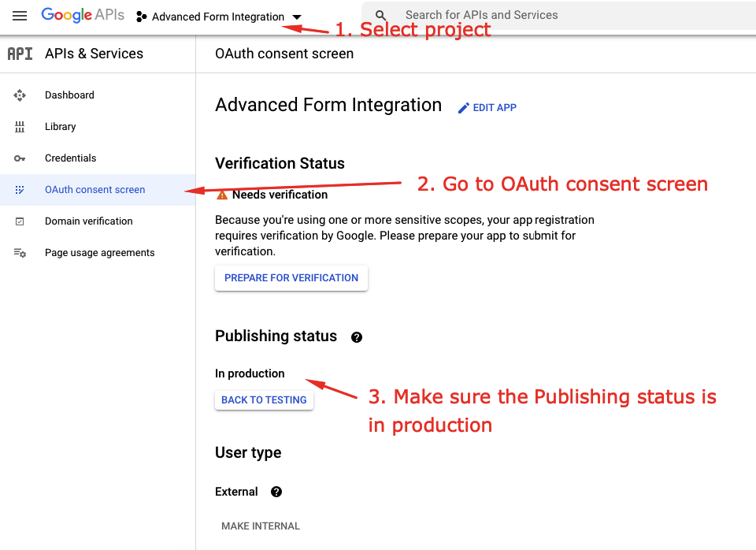Screen dimensions: 756x550
Task: Select the Library grid icon
Action: [x=19, y=126]
